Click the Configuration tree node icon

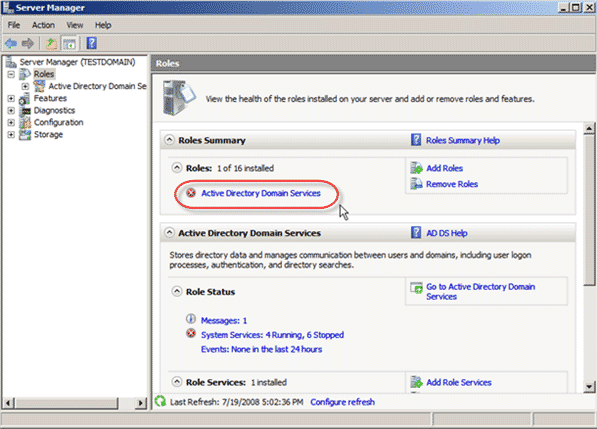26,122
